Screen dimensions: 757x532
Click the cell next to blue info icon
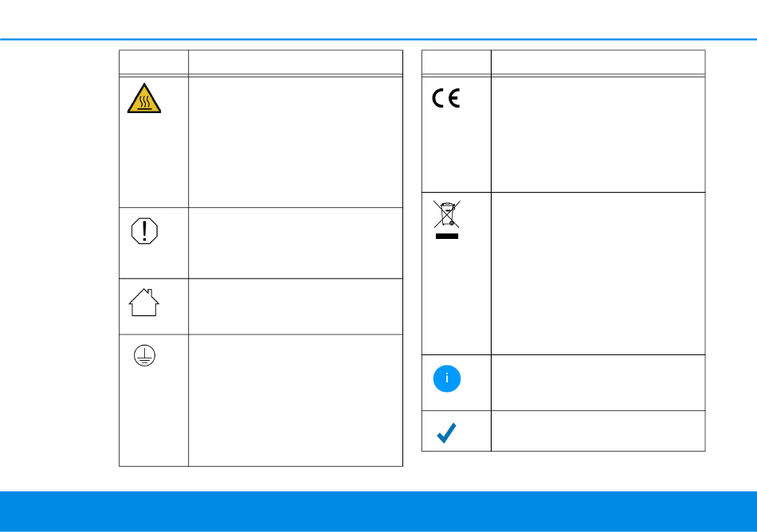pyautogui.click(x=598, y=383)
